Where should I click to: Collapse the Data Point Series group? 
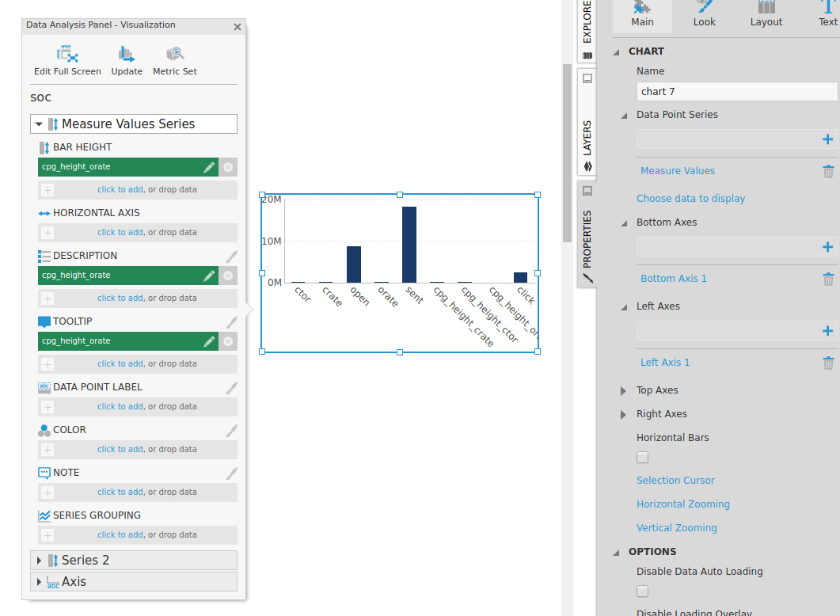click(624, 115)
